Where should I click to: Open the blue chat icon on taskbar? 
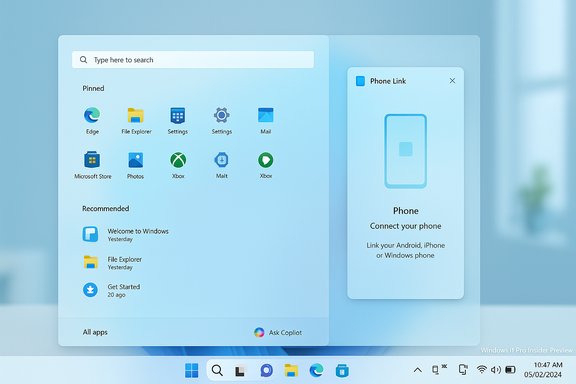(x=266, y=370)
